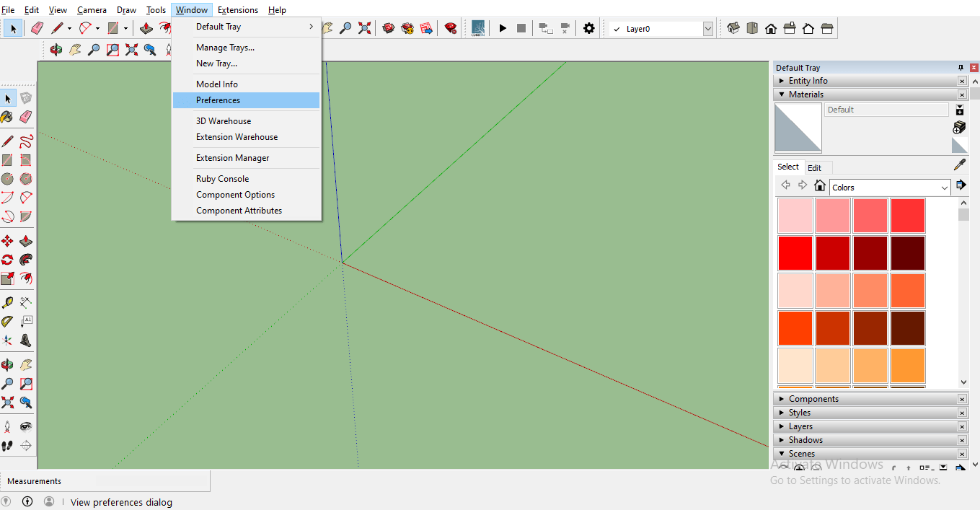Select the Eraser tool in top toolbar
The image size is (980, 510).
coord(37,28)
